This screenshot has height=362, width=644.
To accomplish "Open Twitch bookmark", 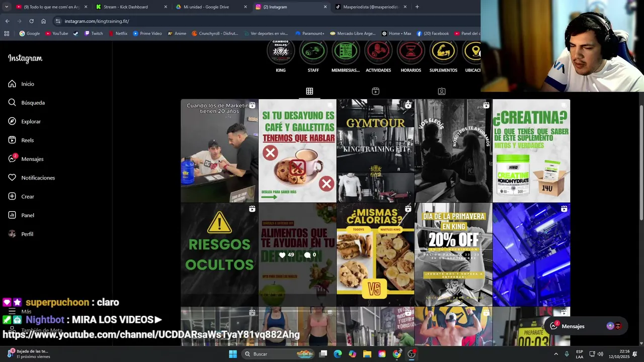I will [93, 34].
